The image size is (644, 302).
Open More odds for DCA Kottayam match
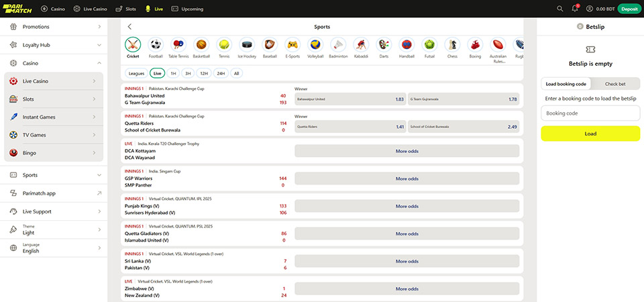407,151
